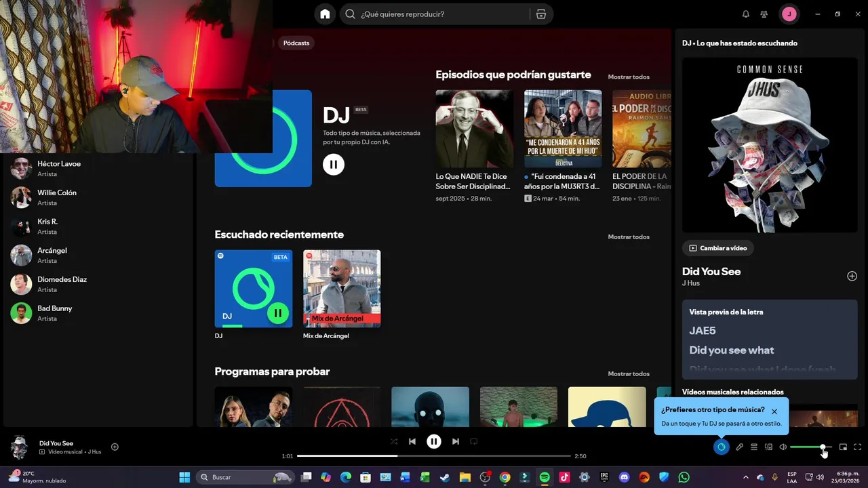Screen dimensions: 868x488
Task: Open artist Arcángel in library
Action: (99, 256)
